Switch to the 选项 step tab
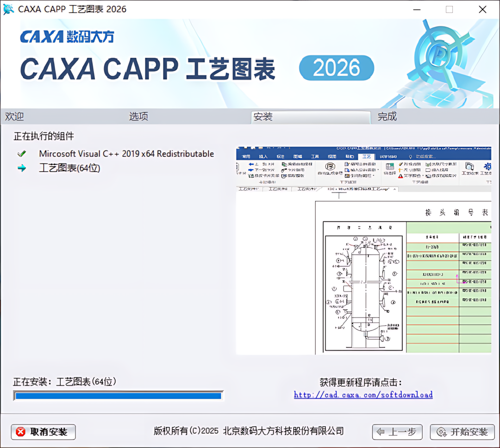 pos(138,116)
